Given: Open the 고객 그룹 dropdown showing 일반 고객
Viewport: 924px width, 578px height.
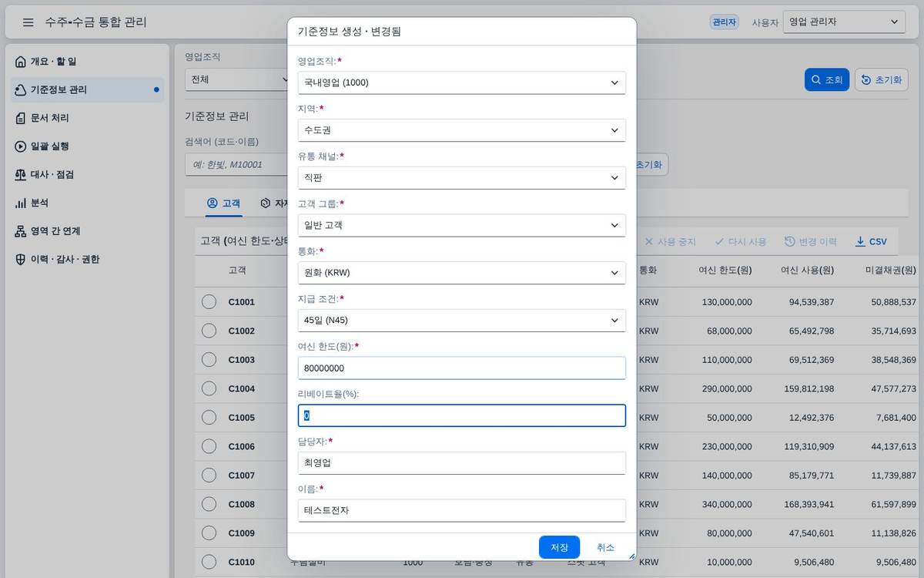Looking at the screenshot, I should tap(462, 225).
